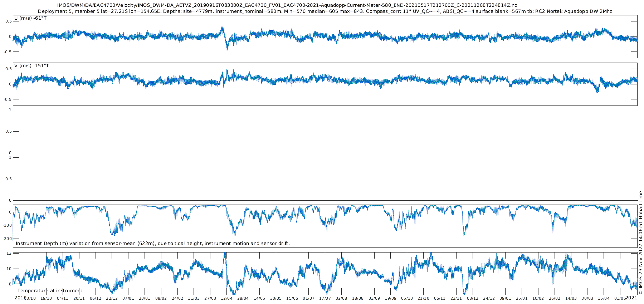Click the '24/12' date tick label
This screenshot has height=304, width=644.
point(489,298)
